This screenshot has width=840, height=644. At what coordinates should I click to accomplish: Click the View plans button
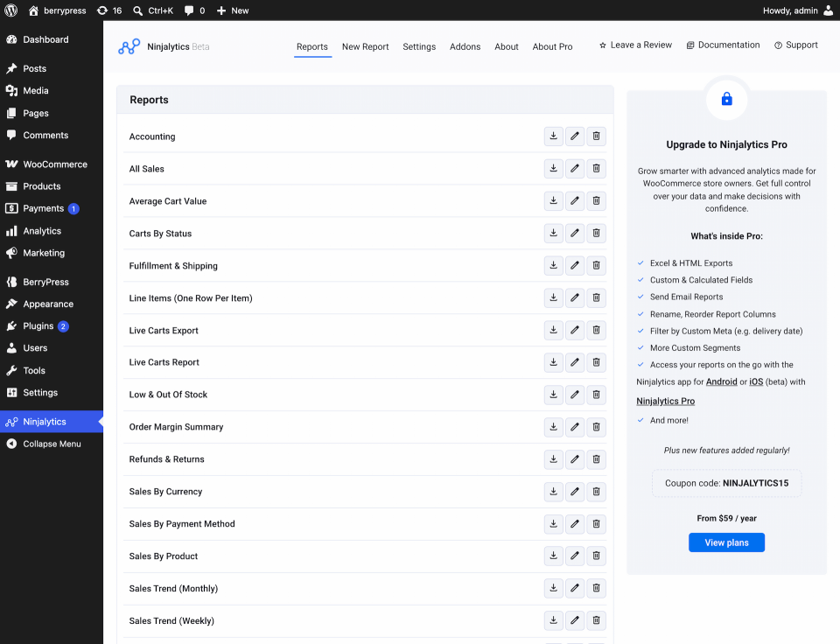(x=726, y=542)
